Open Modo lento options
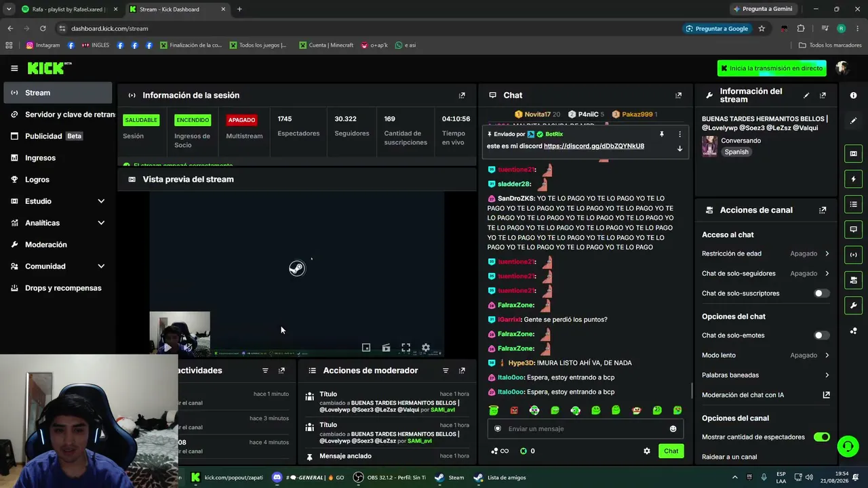This screenshot has width=868, height=488. (766, 355)
